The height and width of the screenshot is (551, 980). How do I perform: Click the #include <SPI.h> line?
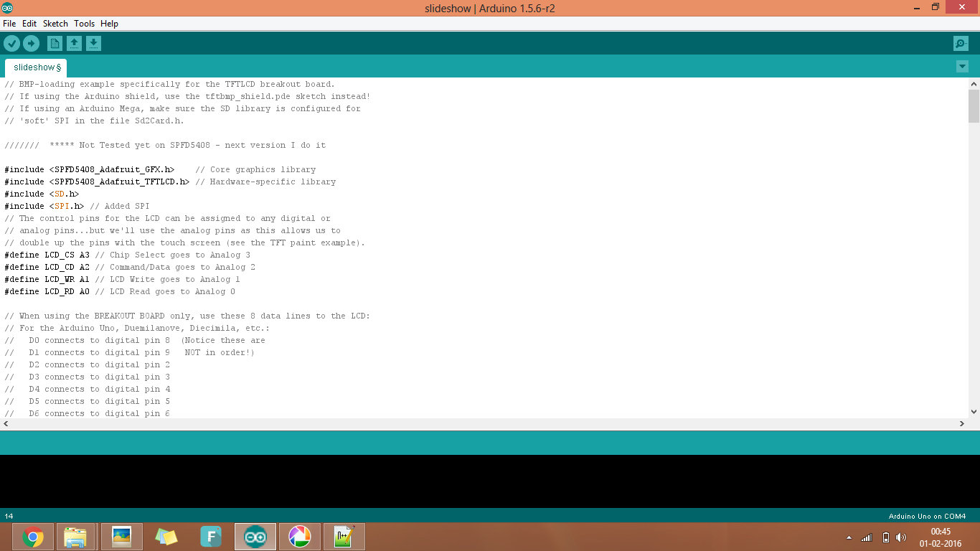pyautogui.click(x=77, y=206)
